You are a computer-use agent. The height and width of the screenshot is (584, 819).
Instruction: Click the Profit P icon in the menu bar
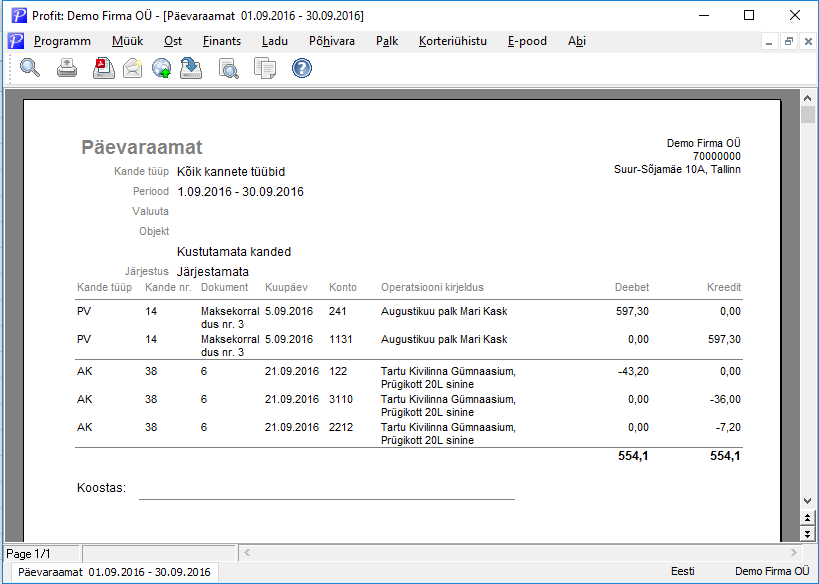(16, 41)
